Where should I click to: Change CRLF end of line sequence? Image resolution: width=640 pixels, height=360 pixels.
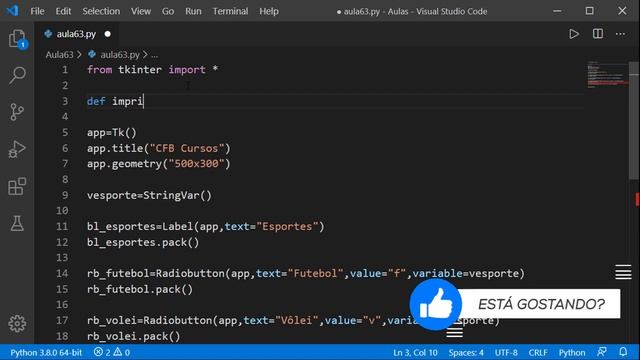point(538,352)
